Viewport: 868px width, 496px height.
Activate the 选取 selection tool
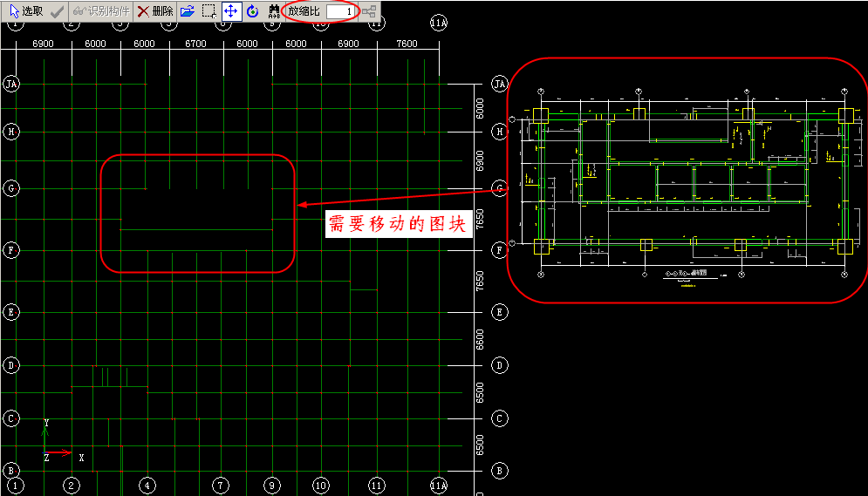click(26, 11)
